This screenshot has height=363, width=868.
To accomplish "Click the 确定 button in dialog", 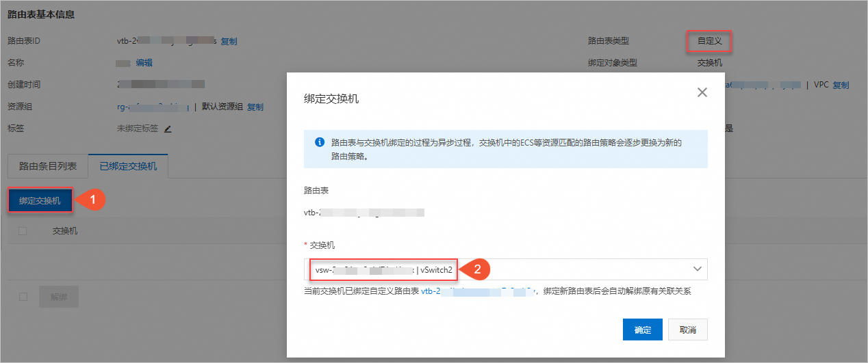I will coord(642,330).
